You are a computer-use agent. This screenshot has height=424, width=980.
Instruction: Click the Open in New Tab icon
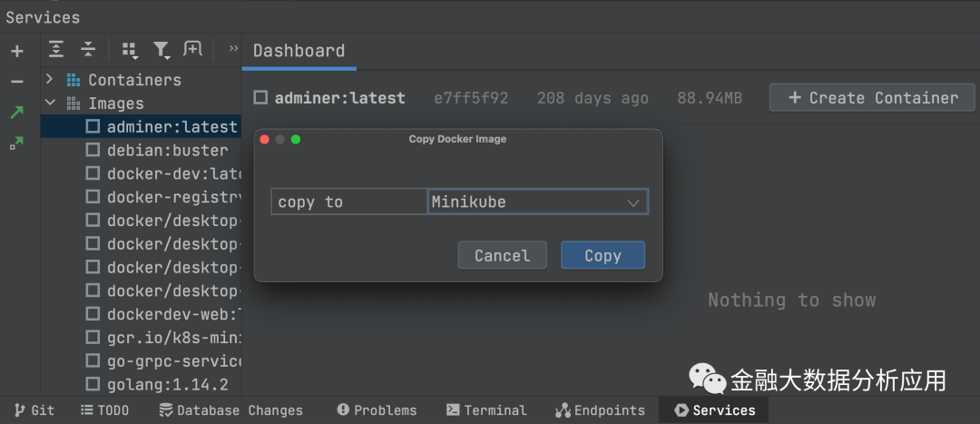coord(192,49)
